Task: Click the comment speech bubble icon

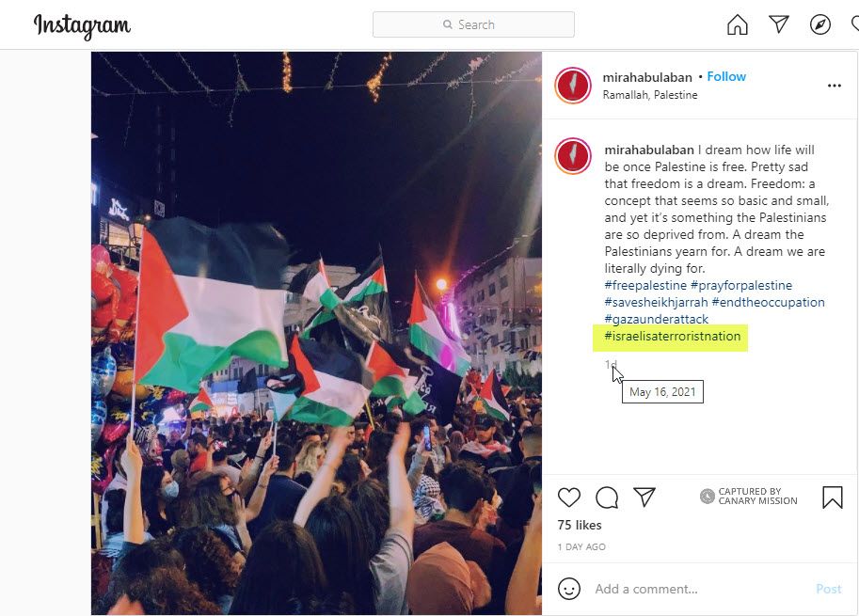Action: 607,498
